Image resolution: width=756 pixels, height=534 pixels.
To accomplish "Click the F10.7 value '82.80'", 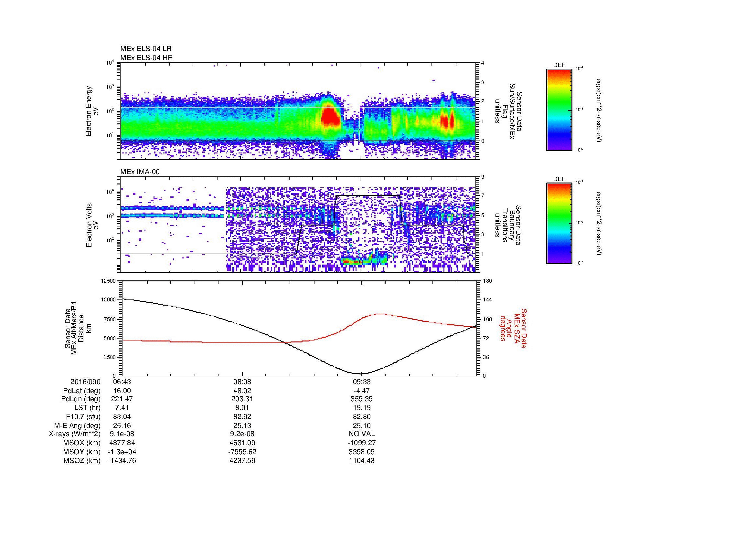I will pos(362,416).
